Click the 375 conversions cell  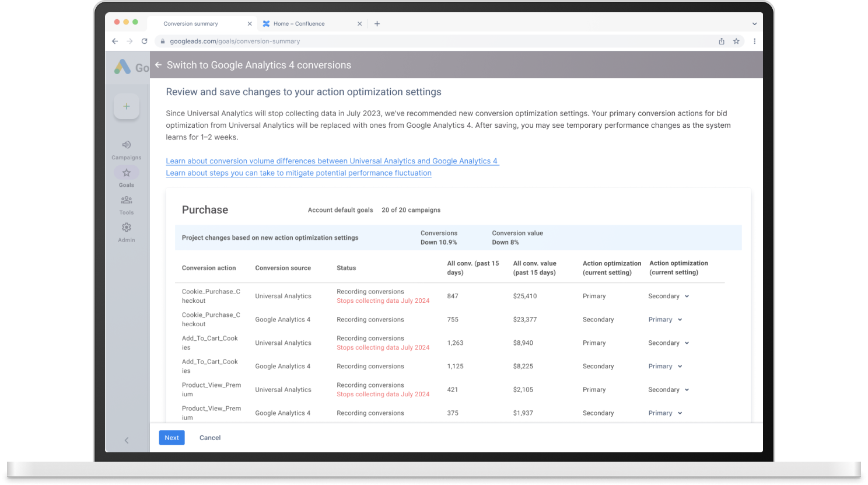coord(453,413)
